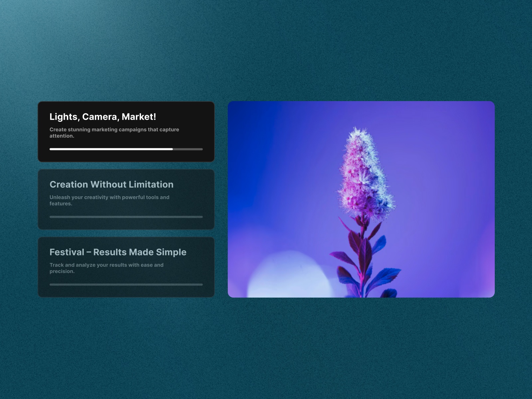Click the "Lights, Camera, Market!" heading
The height and width of the screenshot is (399, 532).
coord(103,117)
